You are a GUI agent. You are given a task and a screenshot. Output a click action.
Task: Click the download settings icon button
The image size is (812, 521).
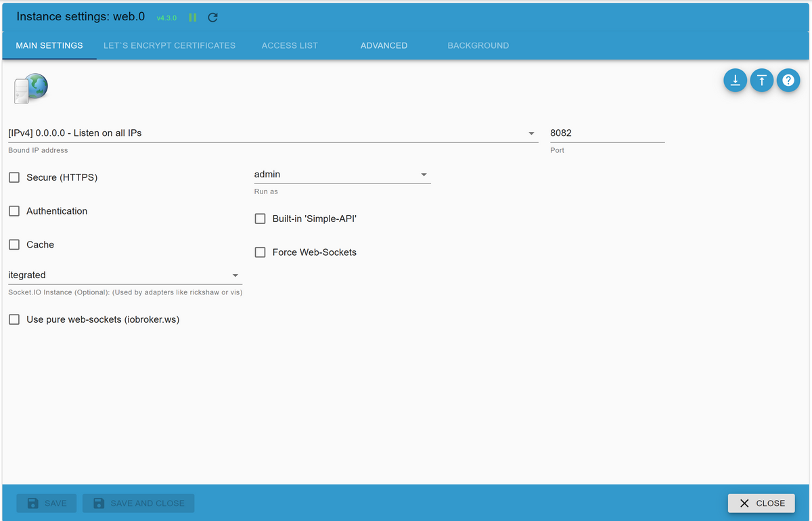[735, 81]
